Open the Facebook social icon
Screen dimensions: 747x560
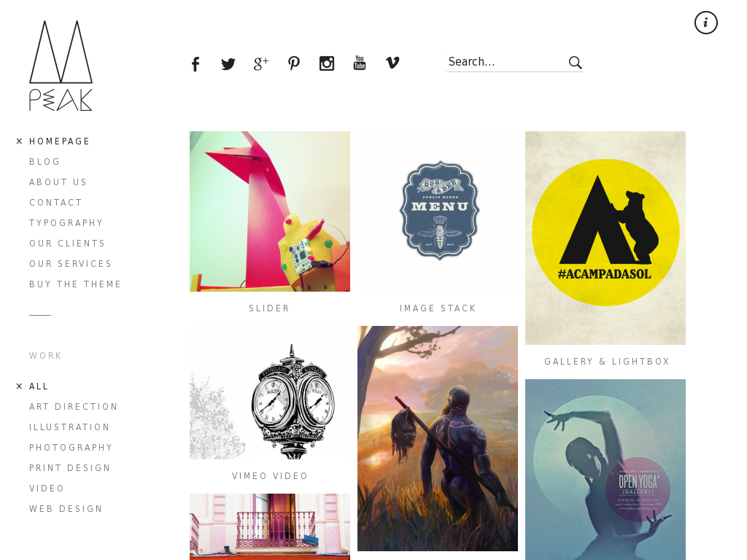tap(196, 64)
